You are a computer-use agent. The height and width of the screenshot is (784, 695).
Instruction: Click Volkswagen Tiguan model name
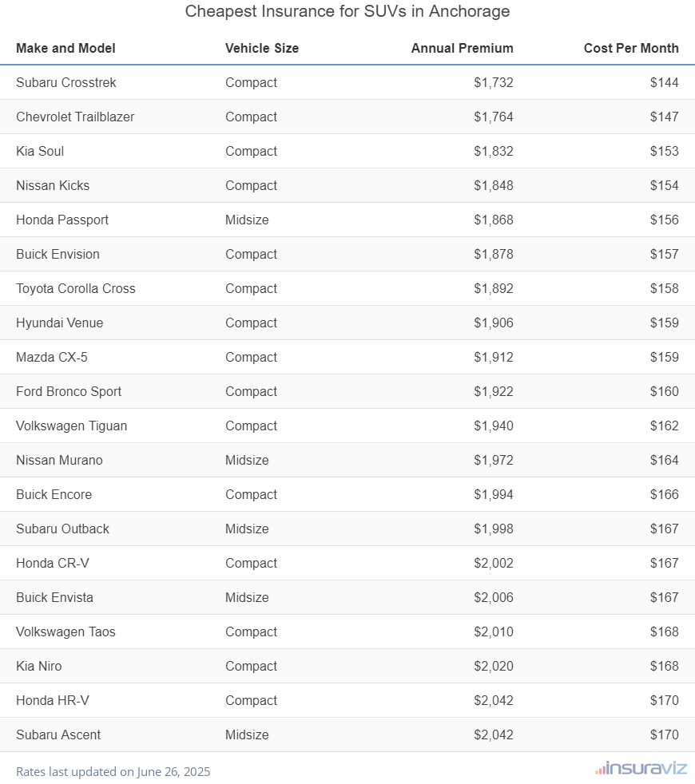(x=71, y=426)
